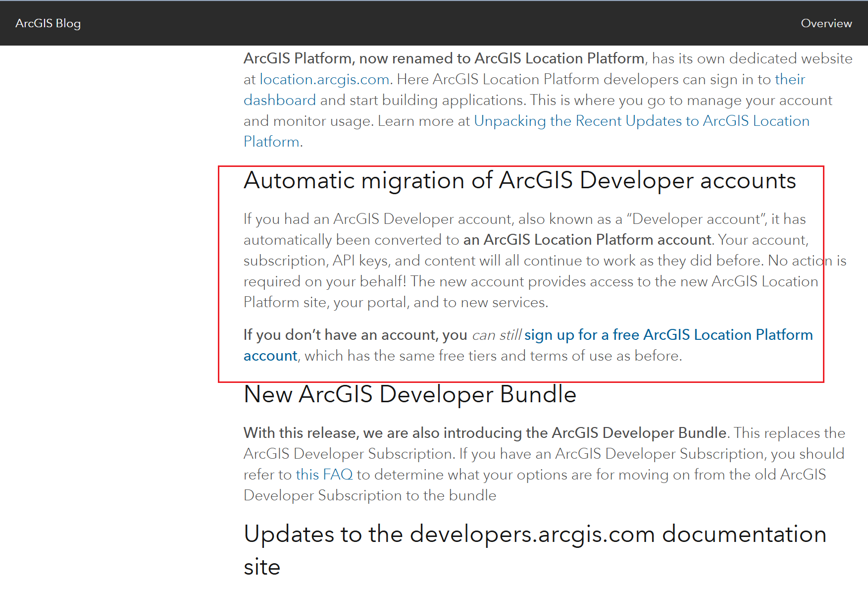Visit the location.arcgis.com link
This screenshot has height=589, width=868.
pos(323,79)
